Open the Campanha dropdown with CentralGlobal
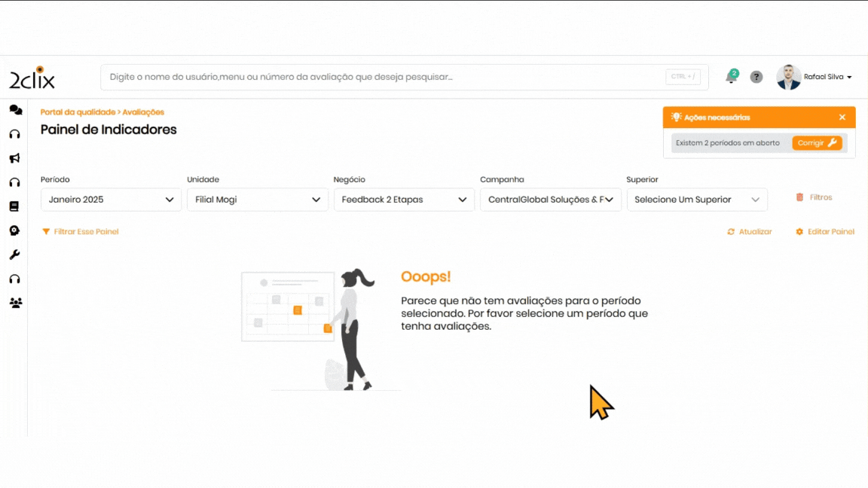Image resolution: width=868 pixels, height=488 pixels. (550, 200)
